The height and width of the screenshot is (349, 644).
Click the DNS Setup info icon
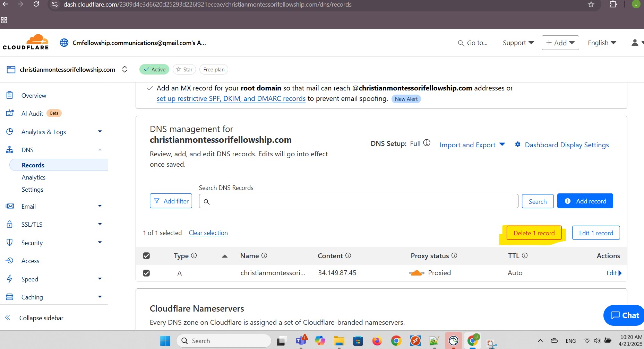427,143
